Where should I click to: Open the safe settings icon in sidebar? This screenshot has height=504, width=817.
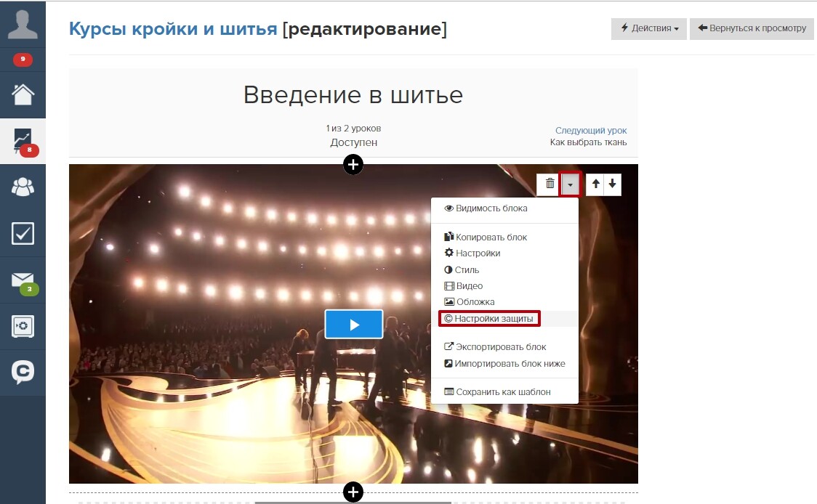tap(23, 327)
